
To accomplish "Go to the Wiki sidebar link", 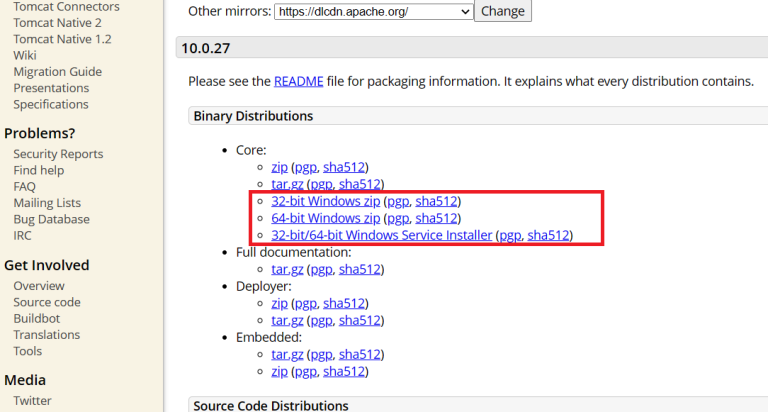I will point(24,55).
